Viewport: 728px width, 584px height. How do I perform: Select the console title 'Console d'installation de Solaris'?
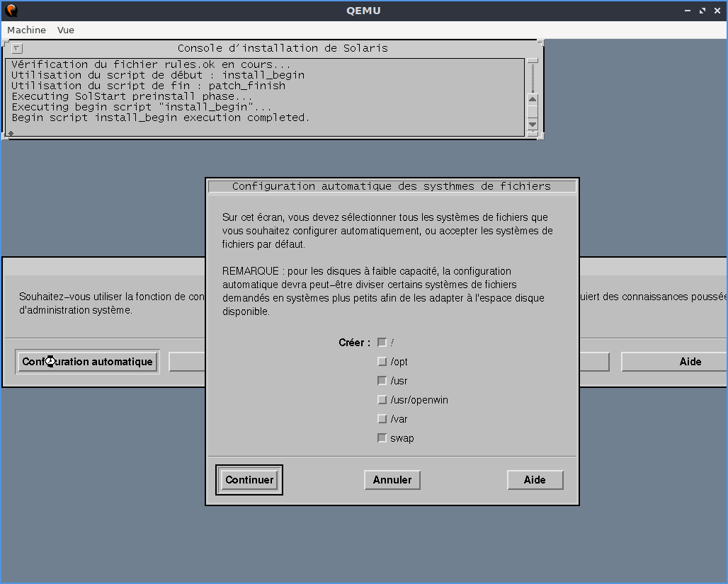coord(283,48)
